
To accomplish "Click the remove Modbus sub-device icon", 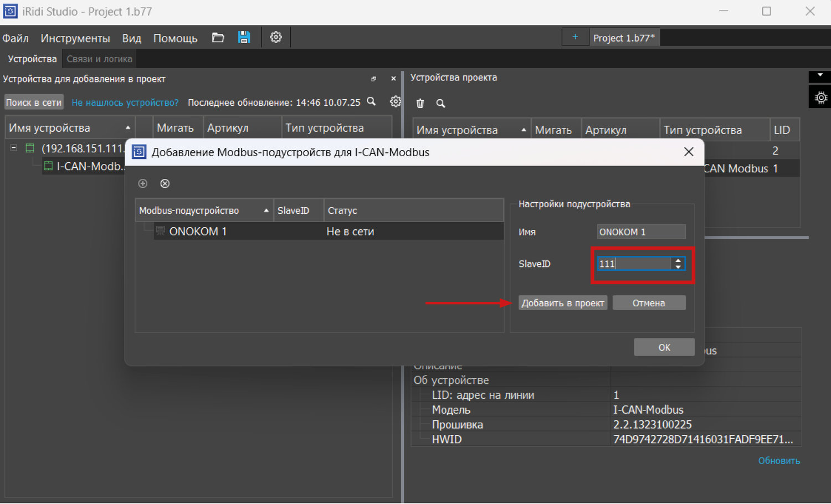I will 165,184.
